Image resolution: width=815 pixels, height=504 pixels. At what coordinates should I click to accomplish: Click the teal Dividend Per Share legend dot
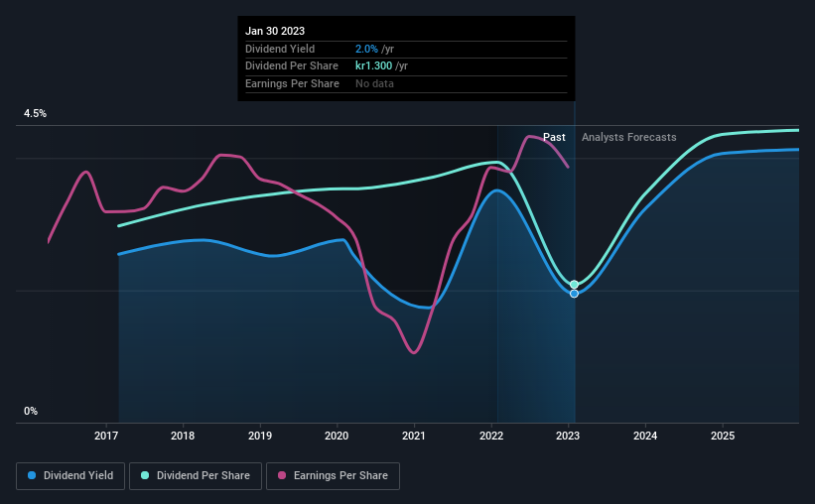tap(145, 475)
